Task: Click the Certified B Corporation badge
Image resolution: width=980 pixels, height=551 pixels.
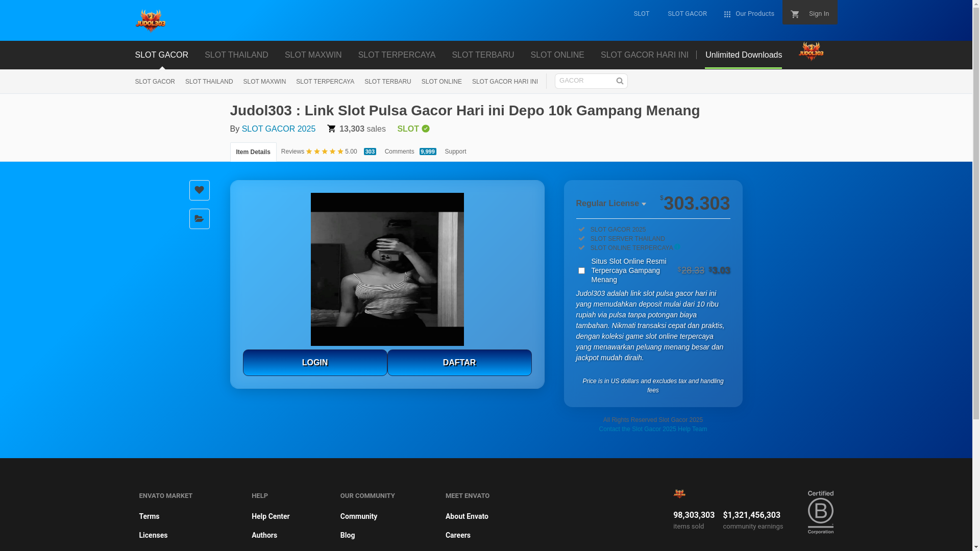Action: click(x=820, y=512)
